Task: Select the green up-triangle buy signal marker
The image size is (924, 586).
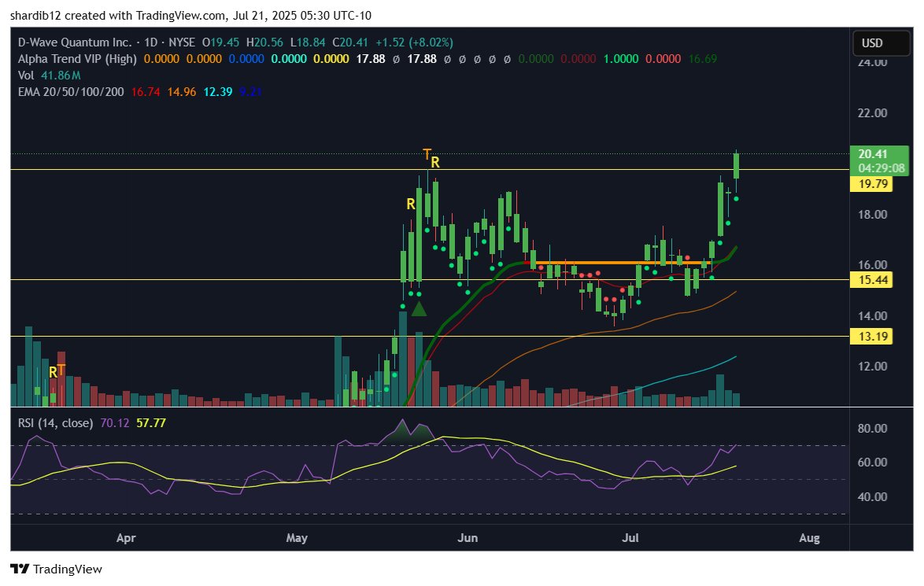Action: coord(419,308)
